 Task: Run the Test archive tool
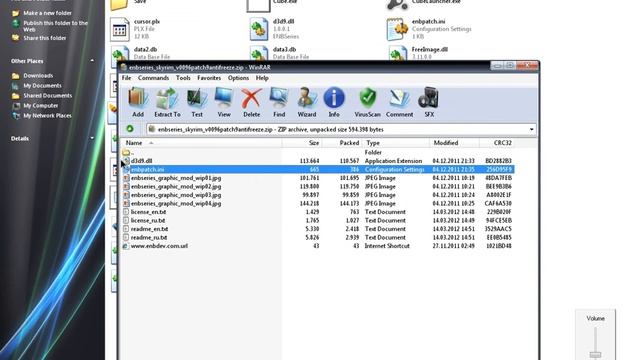point(197,98)
